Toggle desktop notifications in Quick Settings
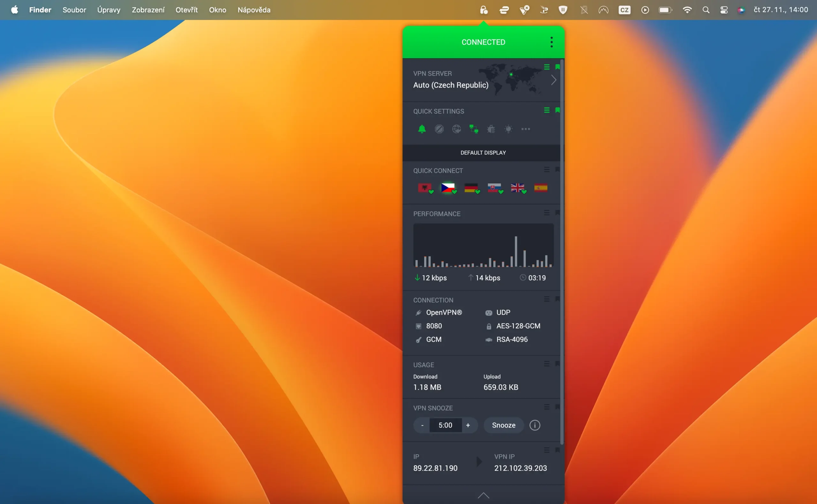The image size is (817, 504). tap(423, 129)
